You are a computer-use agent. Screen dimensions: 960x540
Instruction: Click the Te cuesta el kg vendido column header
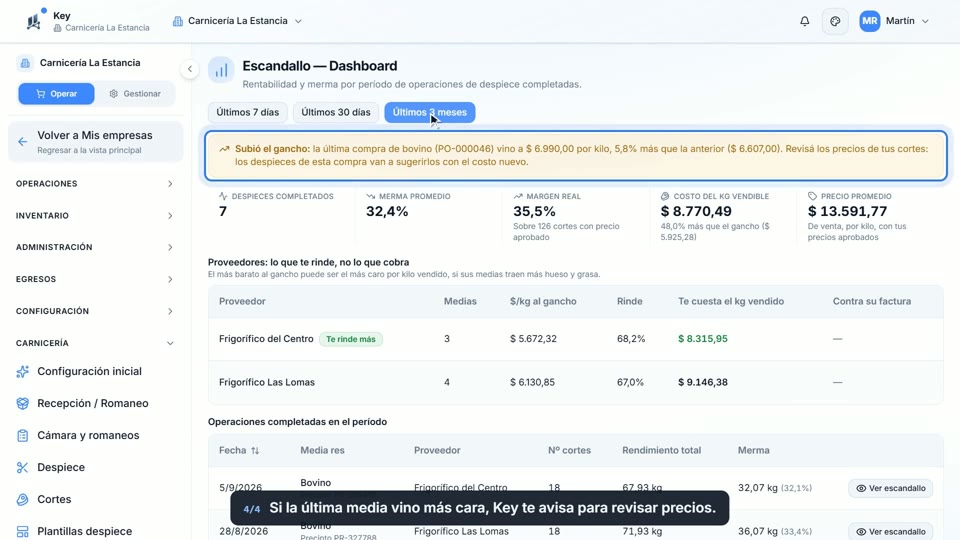[x=731, y=301]
